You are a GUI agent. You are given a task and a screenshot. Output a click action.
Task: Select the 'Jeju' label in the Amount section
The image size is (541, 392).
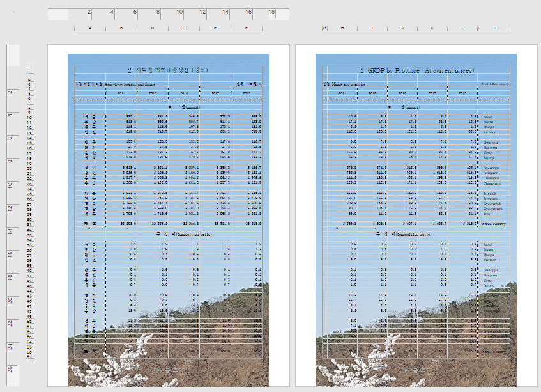pyautogui.click(x=487, y=214)
